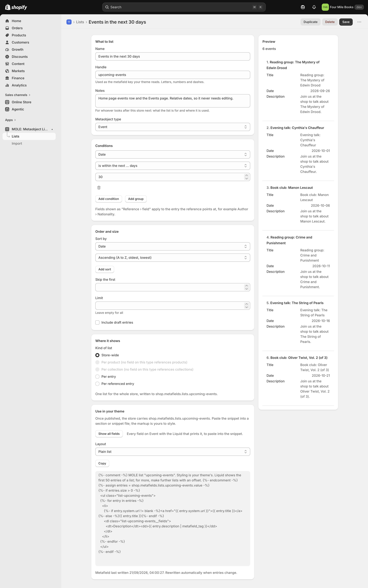This screenshot has width=368, height=588.
Task: Enable Include draft entries checkbox
Action: 97,322
